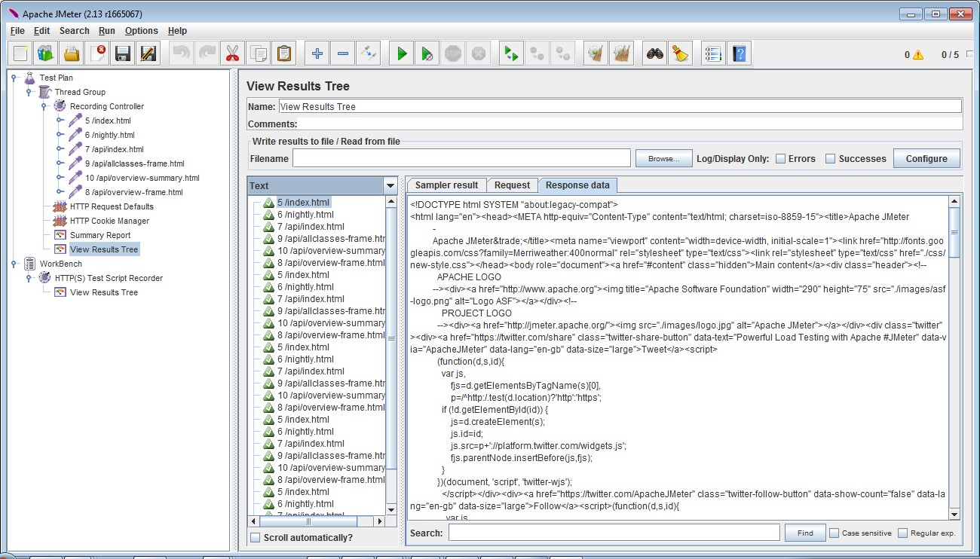Viewport: 980px width, 559px height.
Task: Open the File menu
Action: click(17, 31)
